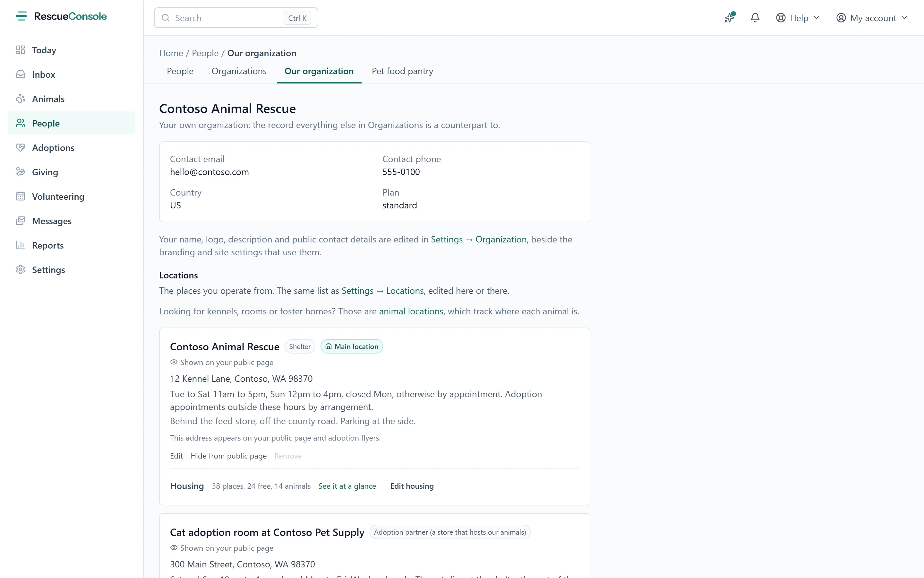The height and width of the screenshot is (578, 924).
Task: Click the Shelter type badge
Action: (300, 346)
